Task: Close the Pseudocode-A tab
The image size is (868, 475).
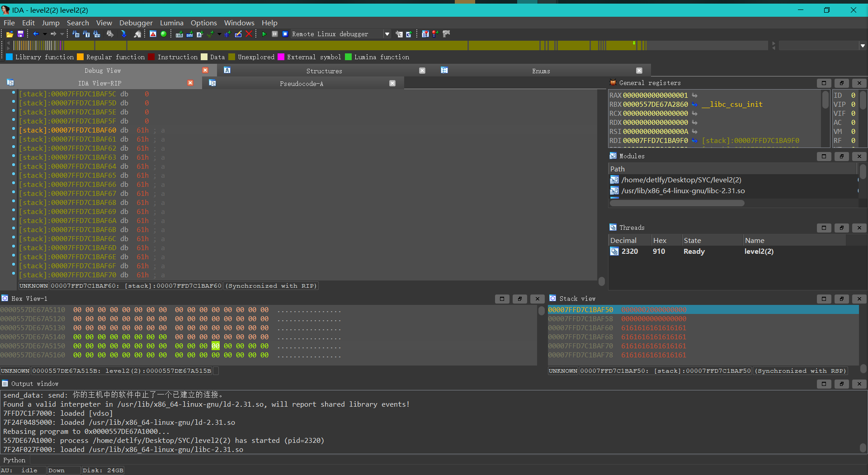Action: tap(392, 83)
